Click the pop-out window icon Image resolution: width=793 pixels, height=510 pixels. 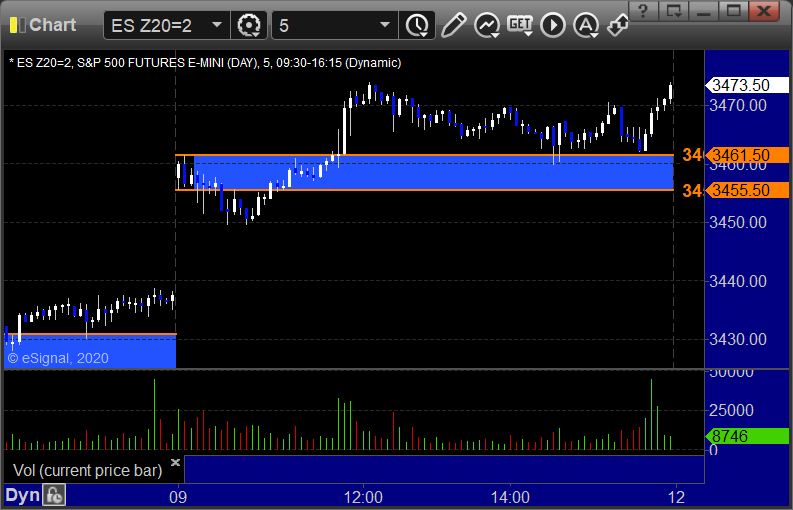(673, 10)
